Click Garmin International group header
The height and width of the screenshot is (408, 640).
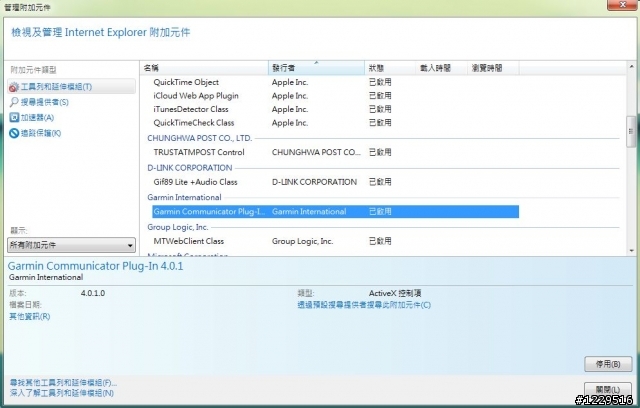point(184,197)
